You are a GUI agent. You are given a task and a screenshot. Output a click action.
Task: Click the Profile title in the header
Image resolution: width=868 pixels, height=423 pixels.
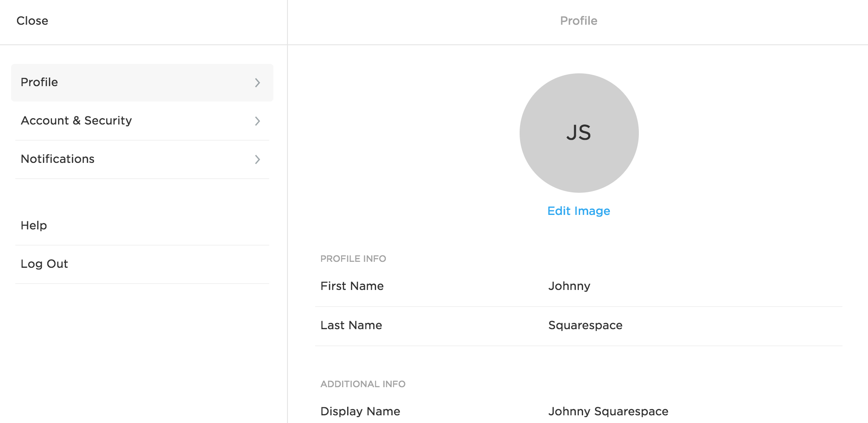pos(578,21)
